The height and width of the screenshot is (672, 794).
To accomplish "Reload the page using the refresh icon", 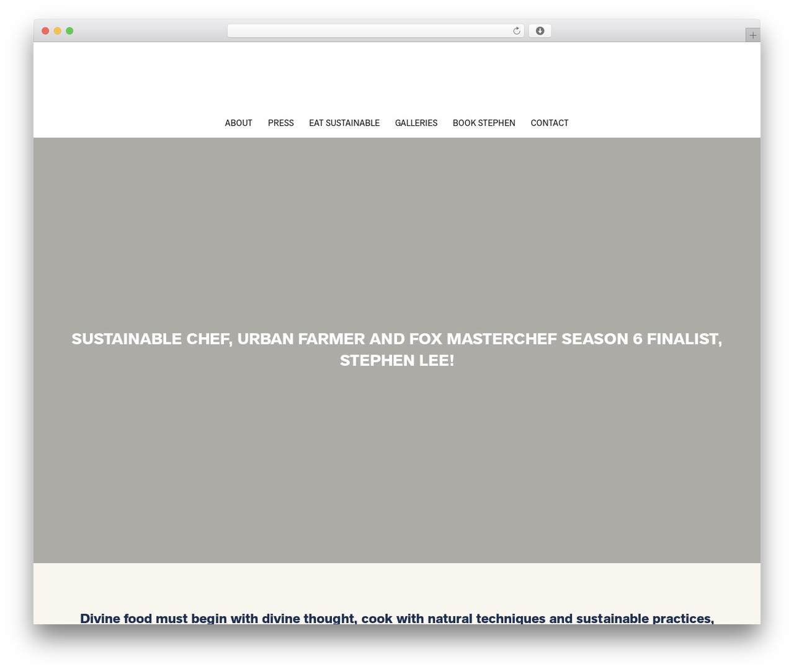I will point(516,31).
